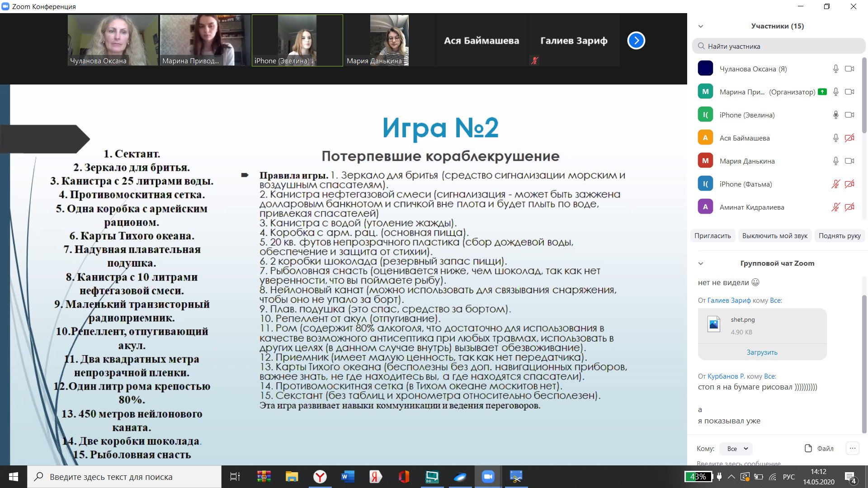
Task: Toggle microphone for Чуланова Оксана
Action: pyautogui.click(x=835, y=69)
